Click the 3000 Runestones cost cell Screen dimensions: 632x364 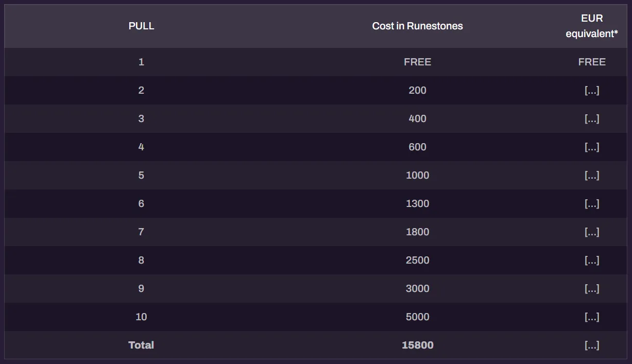click(x=417, y=288)
